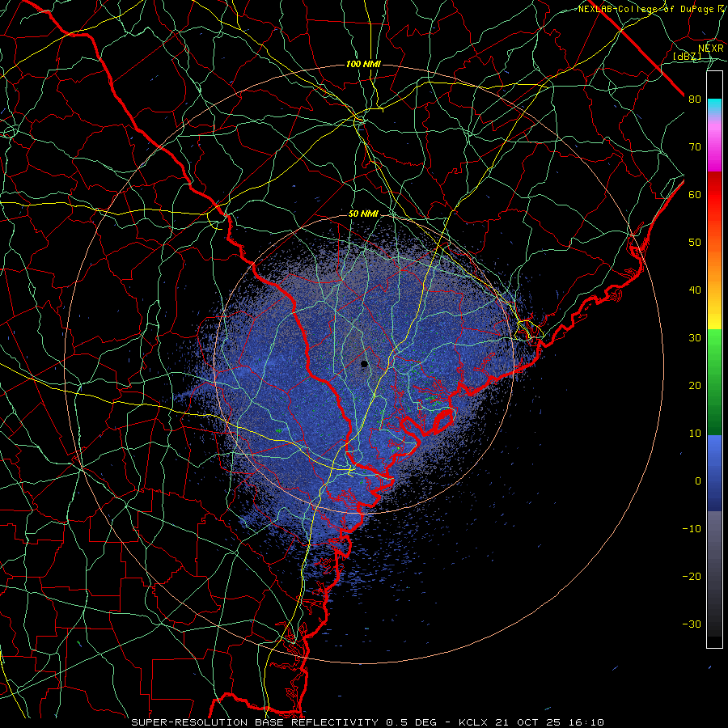Click the 20 value on the color scale
728x728 pixels.
(x=695, y=386)
